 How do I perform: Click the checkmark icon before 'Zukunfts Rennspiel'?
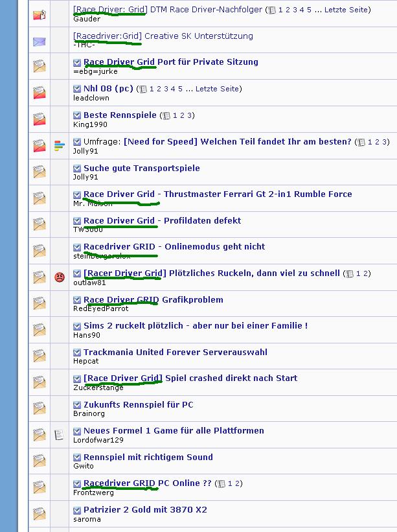[x=77, y=406]
